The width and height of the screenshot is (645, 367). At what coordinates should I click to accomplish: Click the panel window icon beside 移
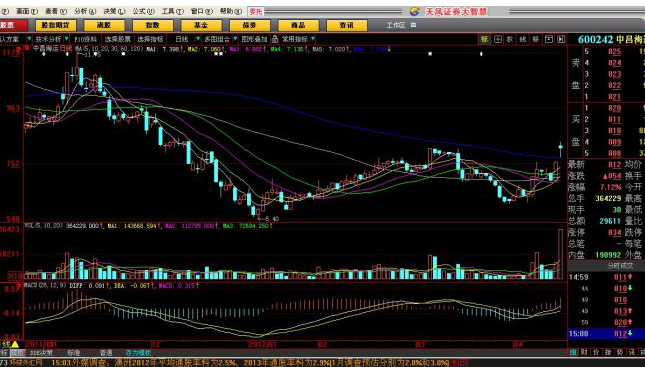549,39
